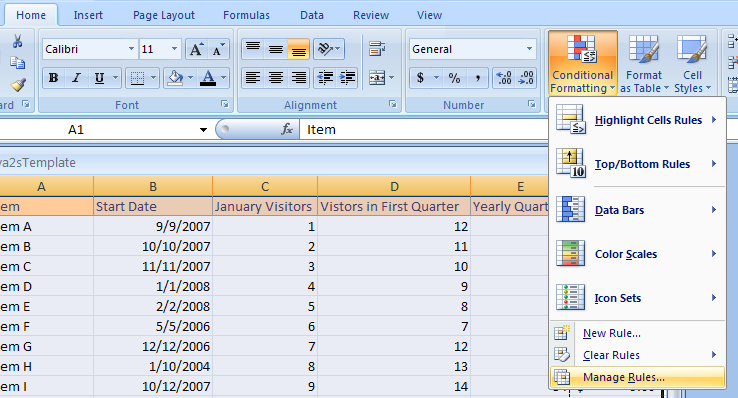Select the Format Painter brush icon
Image resolution: width=738 pixels, height=398 pixels.
pyautogui.click(x=18, y=85)
